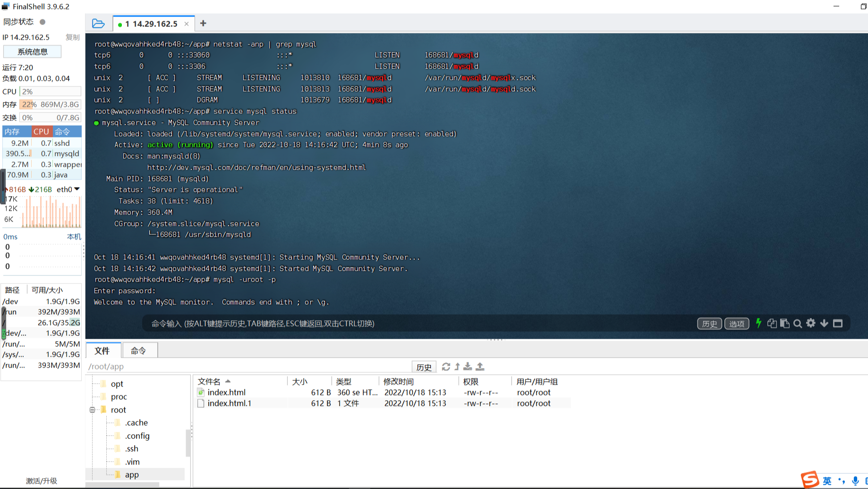Open terminal search magnifier icon

pyautogui.click(x=798, y=323)
